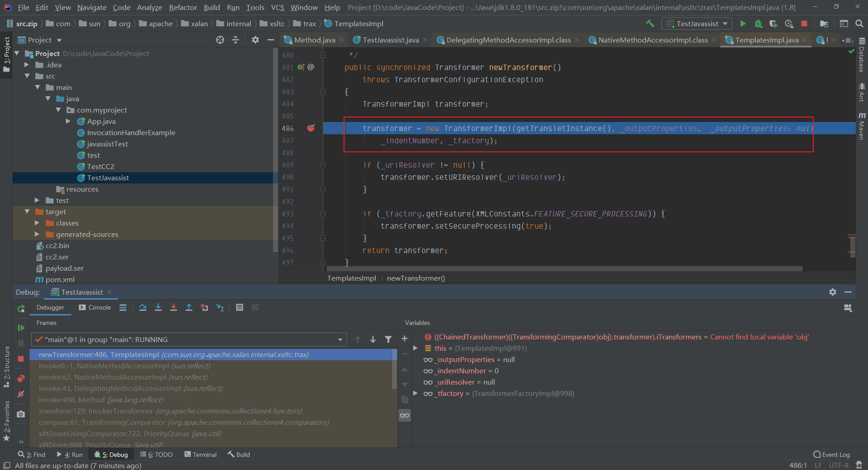Click the Step Out debugger icon

189,307
